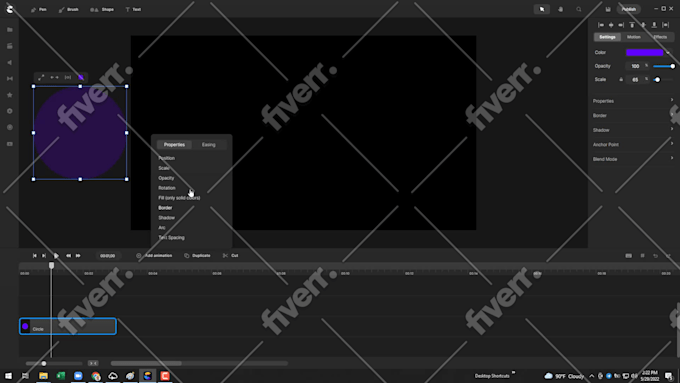Image resolution: width=680 pixels, height=383 pixels.
Task: Choose Rotation from properties list
Action: click(x=167, y=188)
